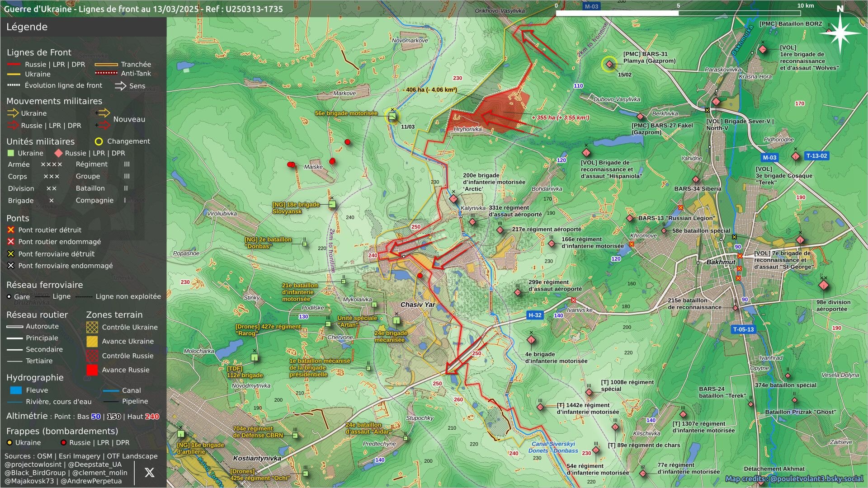
Task: Click the 166e régiment d'infanterie motorisée marker
Action: (552, 244)
